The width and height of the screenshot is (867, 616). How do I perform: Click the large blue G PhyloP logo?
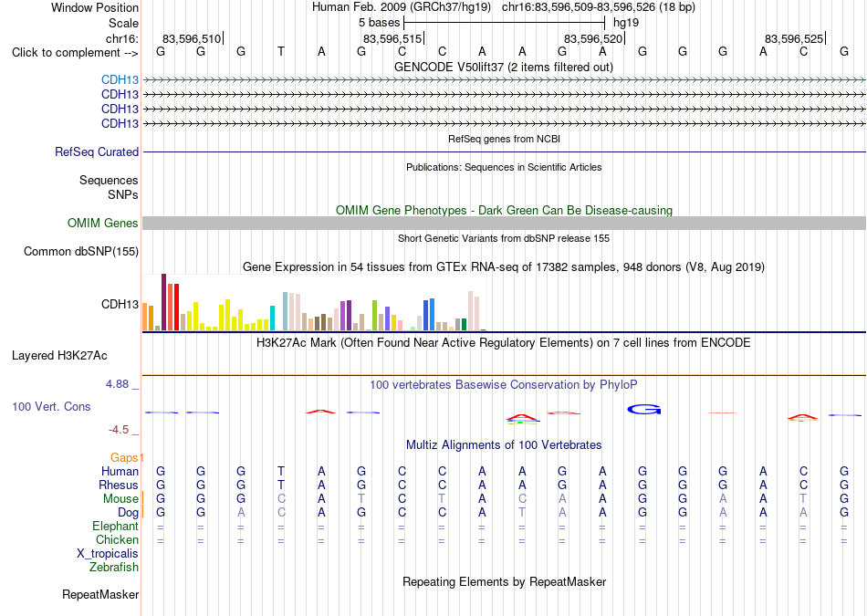pos(644,409)
